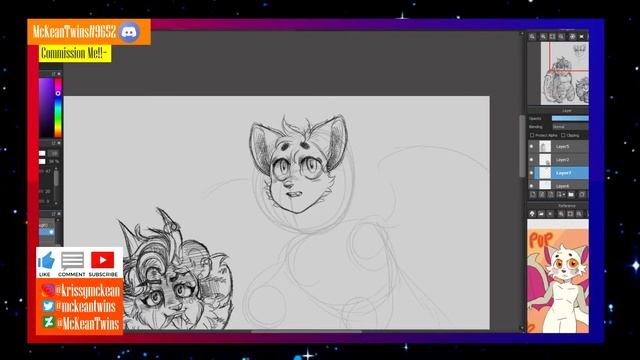Enable the Clipping checkbox

[x=563, y=135]
